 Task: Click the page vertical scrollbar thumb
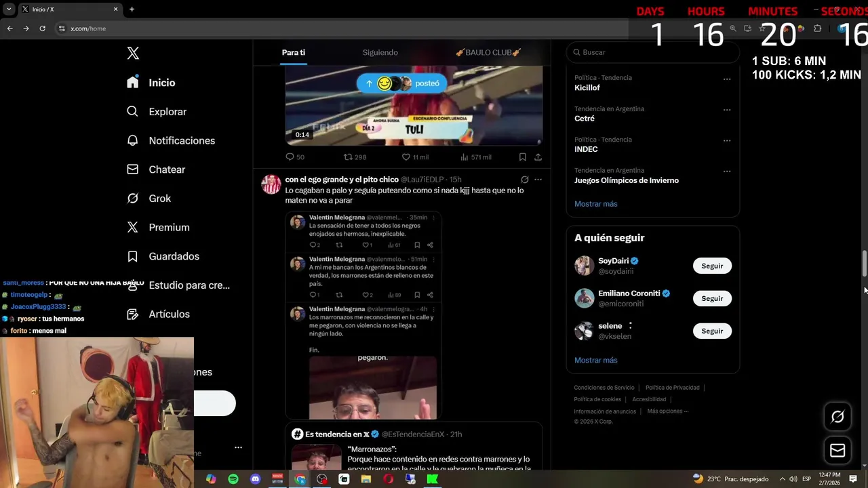point(865,263)
